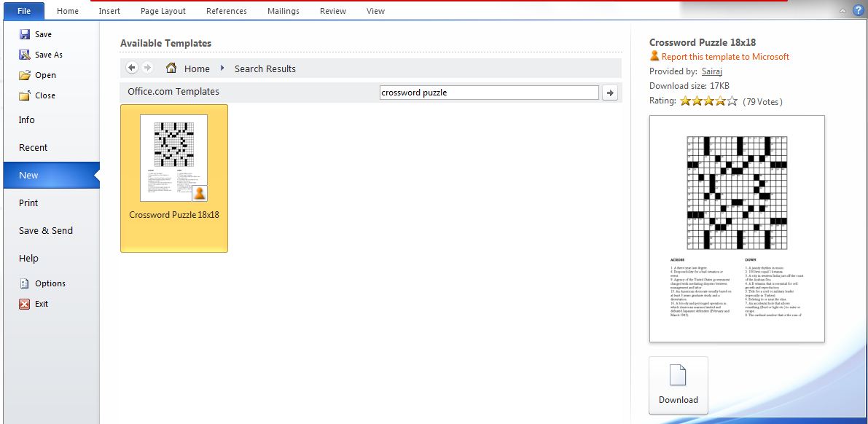
Task: Open the Mailings tab
Action: pyautogui.click(x=284, y=11)
